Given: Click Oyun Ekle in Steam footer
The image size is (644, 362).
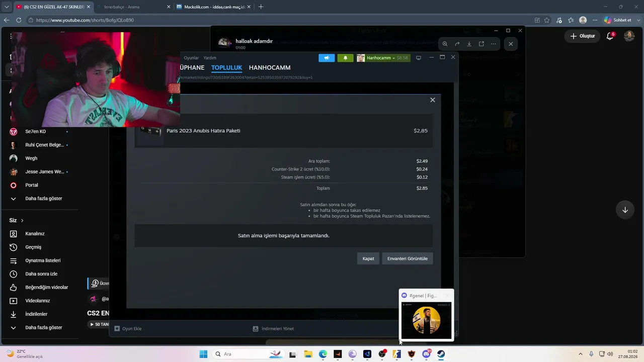Looking at the screenshot, I should [128, 329].
